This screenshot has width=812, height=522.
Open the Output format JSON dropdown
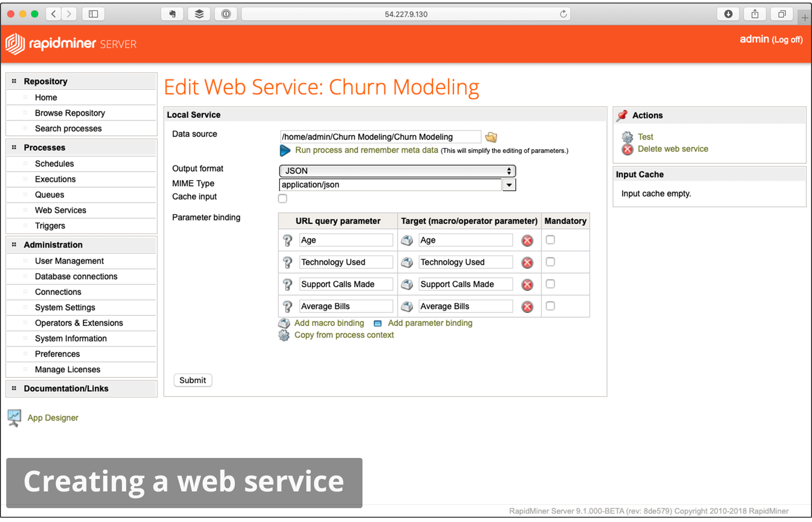point(397,171)
